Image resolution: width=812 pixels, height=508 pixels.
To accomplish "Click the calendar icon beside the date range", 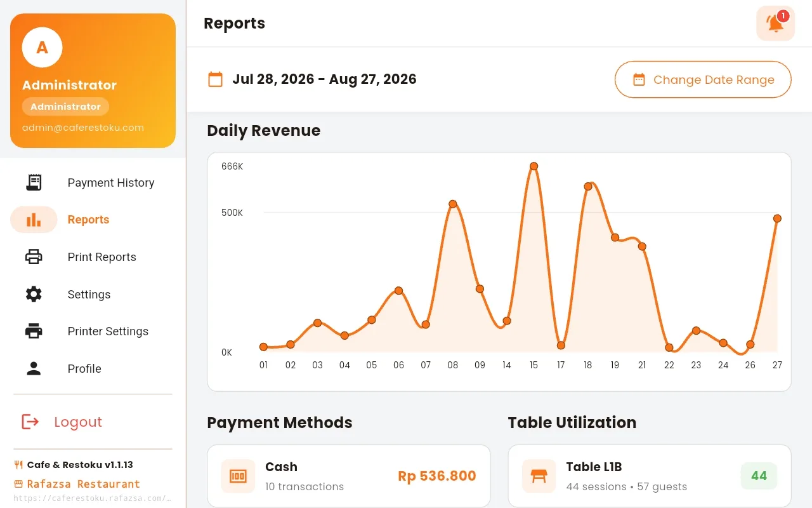I will point(216,79).
